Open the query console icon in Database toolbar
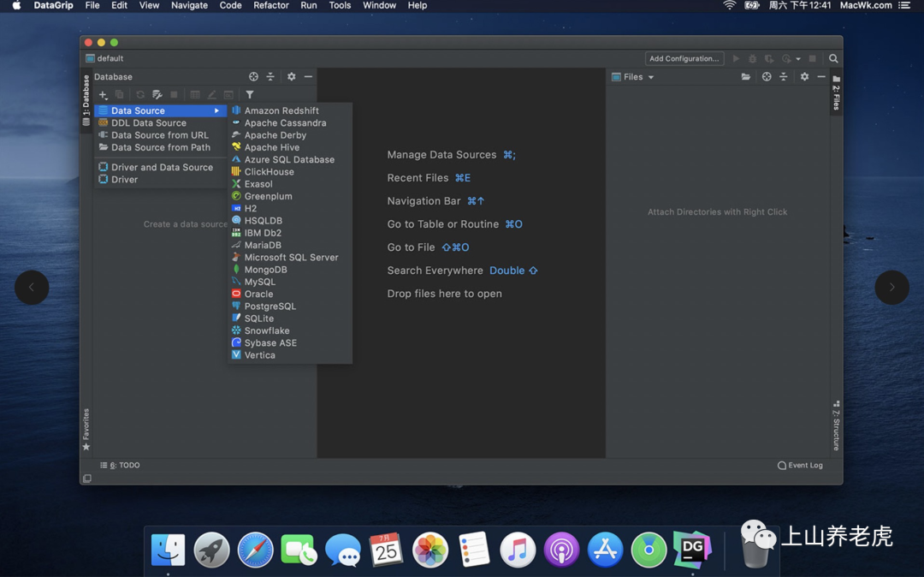 click(228, 94)
